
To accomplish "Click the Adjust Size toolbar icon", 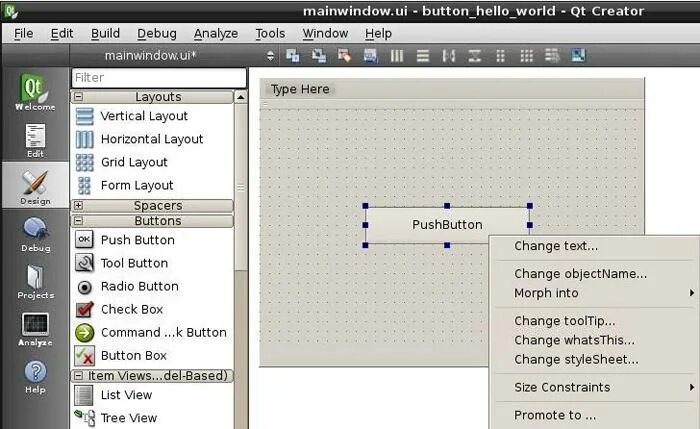I will click(x=578, y=56).
